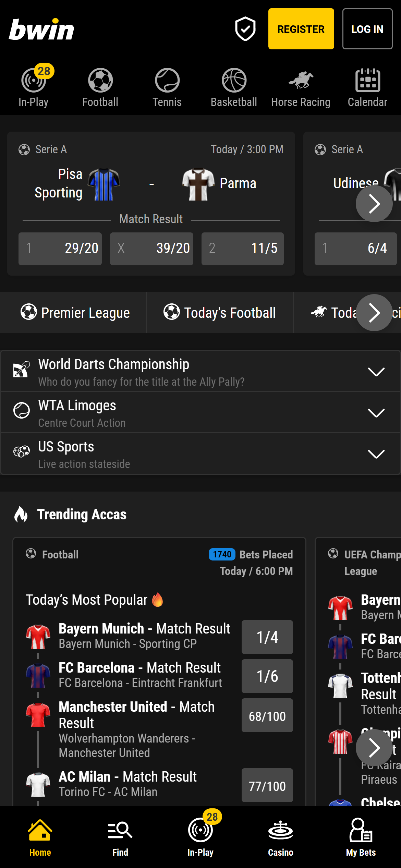401x868 pixels.
Task: Select the 29/20 home win odds for Pisa
Action: click(x=60, y=249)
